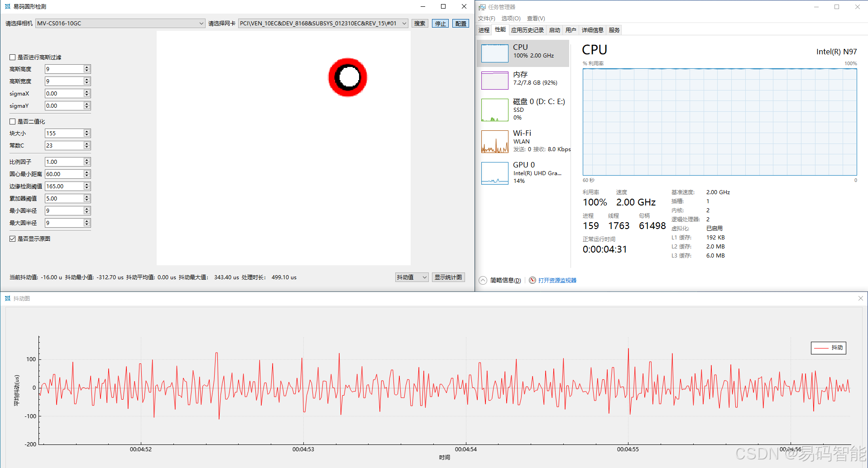The width and height of the screenshot is (868, 468).
Task: Click the 显示统计图 button
Action: pyautogui.click(x=448, y=277)
